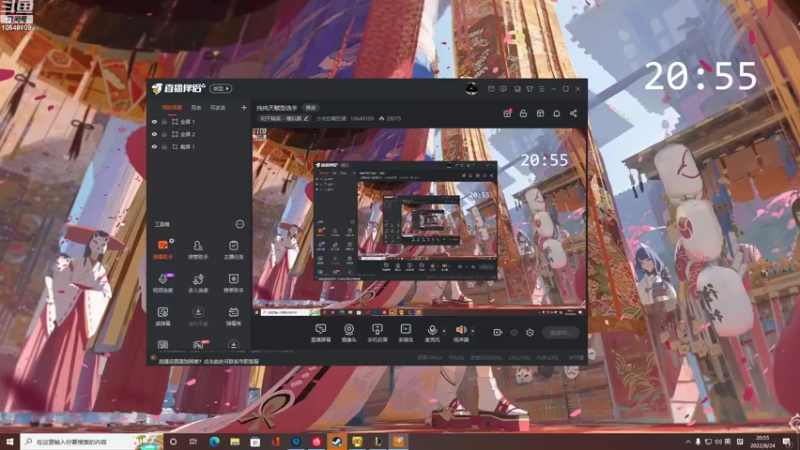800x450 pixels.
Task: Open the chat message icon in the title bar
Action: click(503, 89)
